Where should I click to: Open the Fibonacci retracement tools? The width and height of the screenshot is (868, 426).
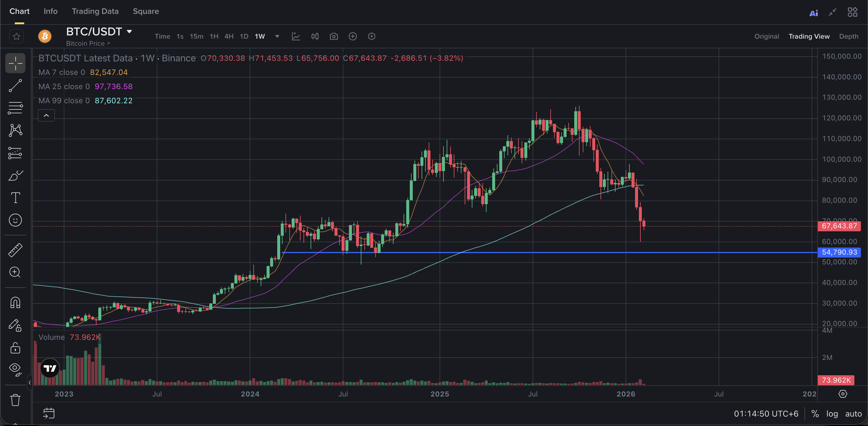tap(15, 108)
